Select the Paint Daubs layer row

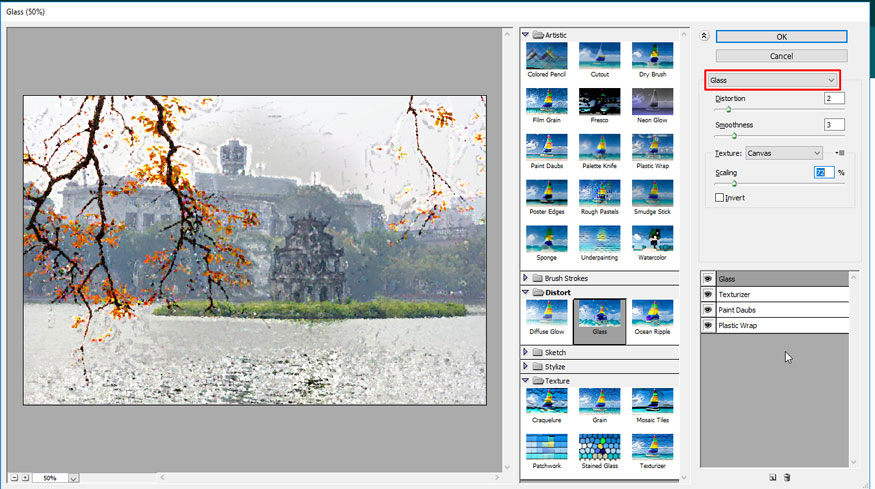click(775, 310)
